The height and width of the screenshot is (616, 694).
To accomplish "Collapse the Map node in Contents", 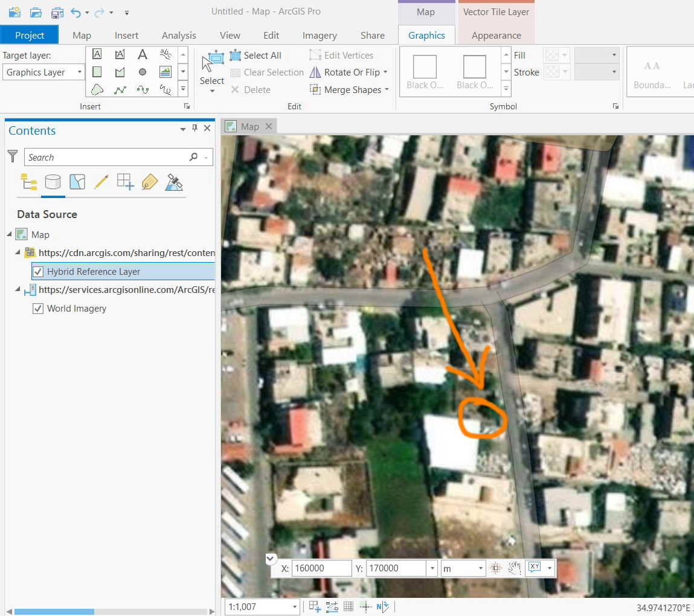I will [x=10, y=234].
